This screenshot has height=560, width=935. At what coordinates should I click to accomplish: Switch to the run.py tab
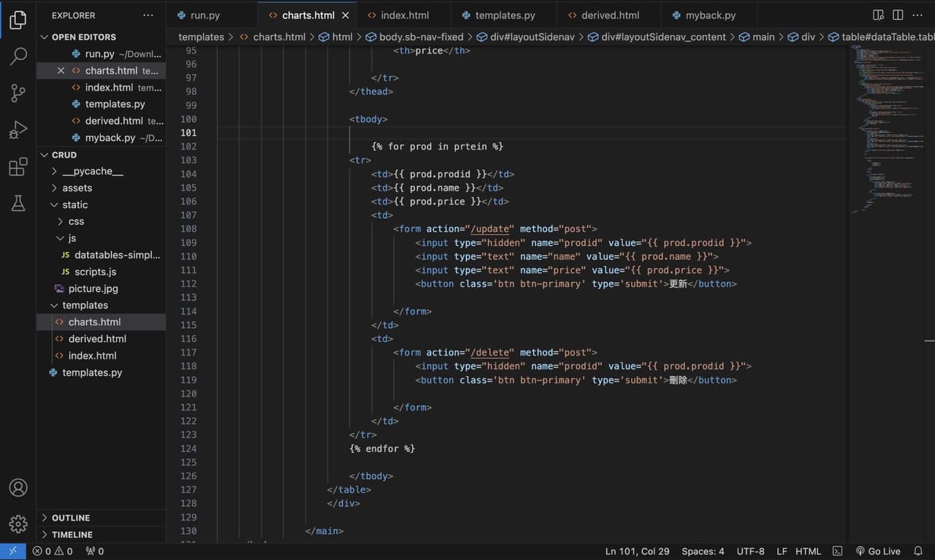click(x=203, y=15)
